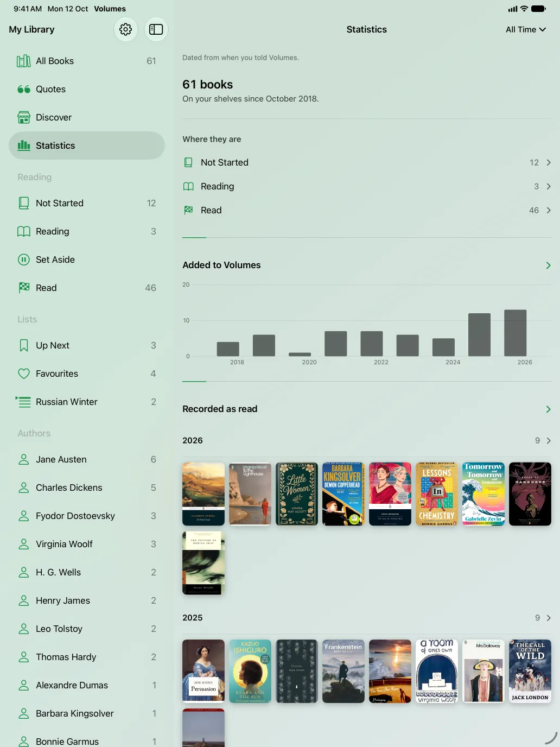Open the All Time period dropdown
Viewport: 560px width, 747px height.
(526, 29)
